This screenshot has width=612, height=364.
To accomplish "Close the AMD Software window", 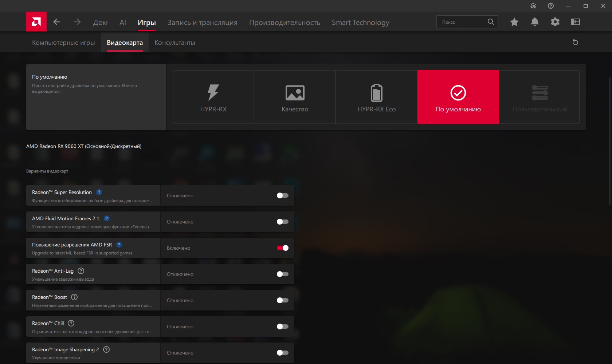I will (x=603, y=6).
